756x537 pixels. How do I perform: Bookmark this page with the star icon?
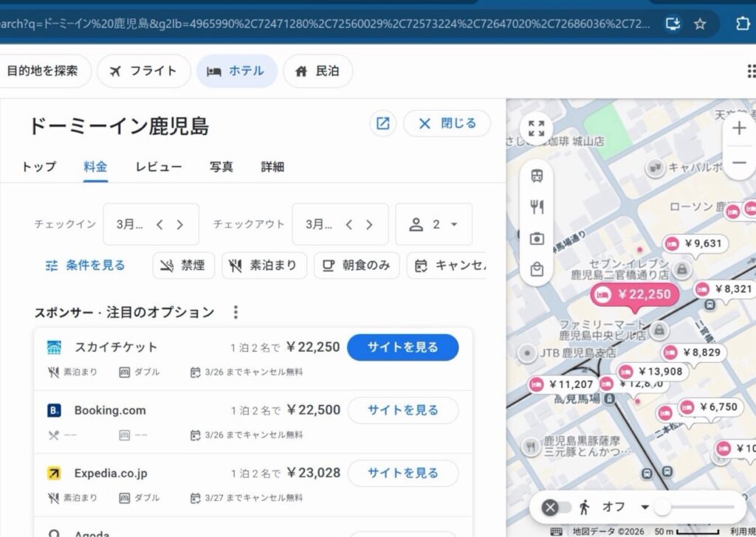[700, 24]
